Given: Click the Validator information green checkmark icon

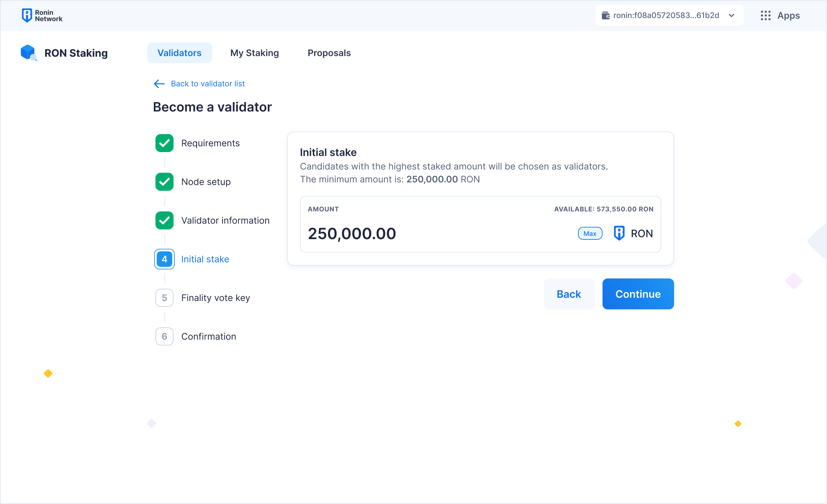Looking at the screenshot, I should pyautogui.click(x=164, y=220).
